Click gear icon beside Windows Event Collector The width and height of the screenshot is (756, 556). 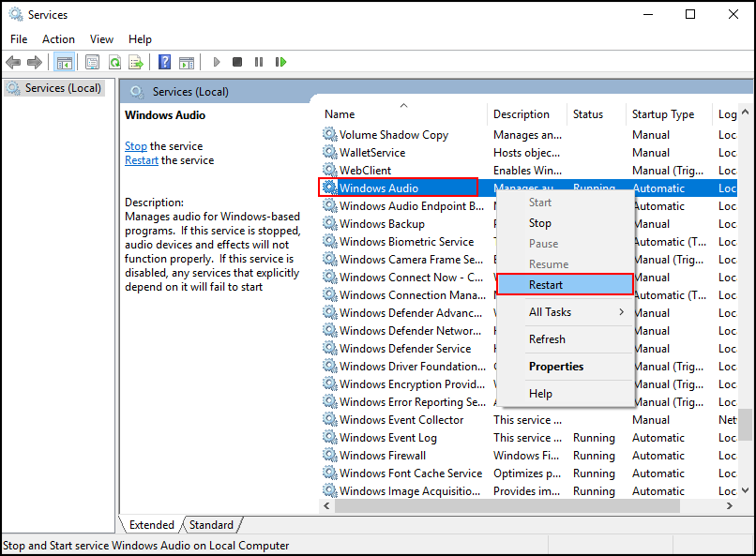[x=330, y=419]
